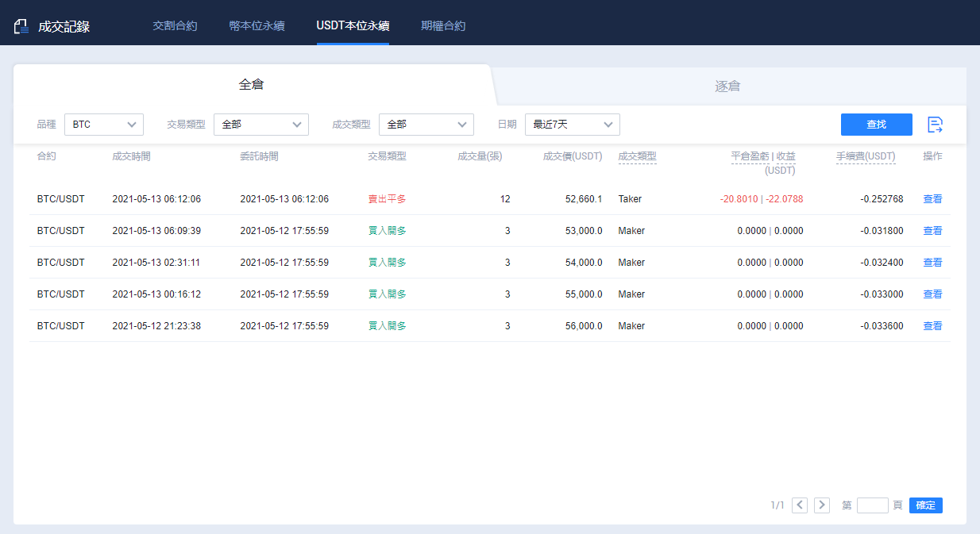This screenshot has height=534, width=980.
Task: Open the 品種 BTC dropdown
Action: pyautogui.click(x=104, y=125)
